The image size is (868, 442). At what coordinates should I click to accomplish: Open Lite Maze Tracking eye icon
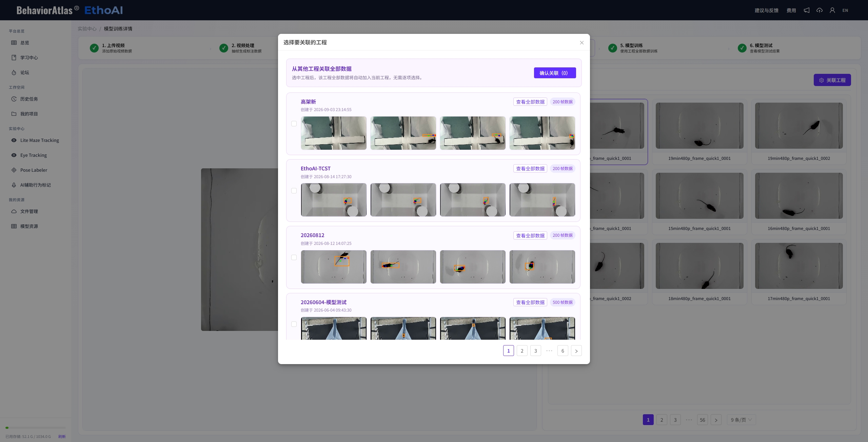click(14, 140)
